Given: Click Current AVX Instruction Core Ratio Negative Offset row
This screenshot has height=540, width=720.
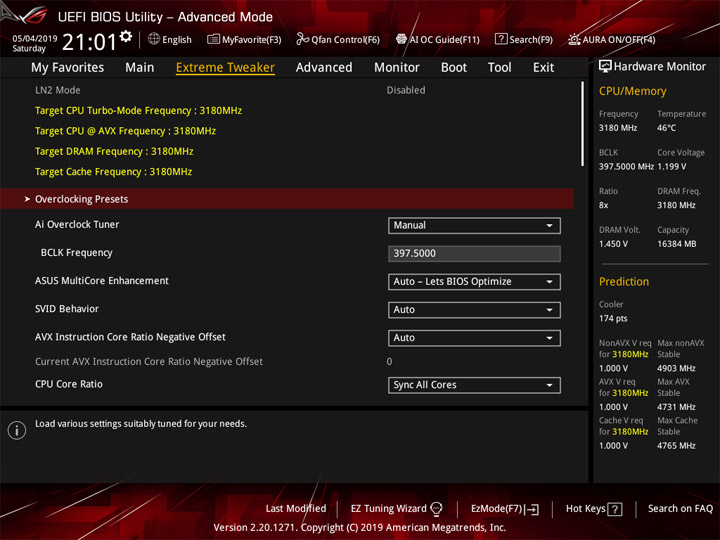Looking at the screenshot, I should (287, 361).
